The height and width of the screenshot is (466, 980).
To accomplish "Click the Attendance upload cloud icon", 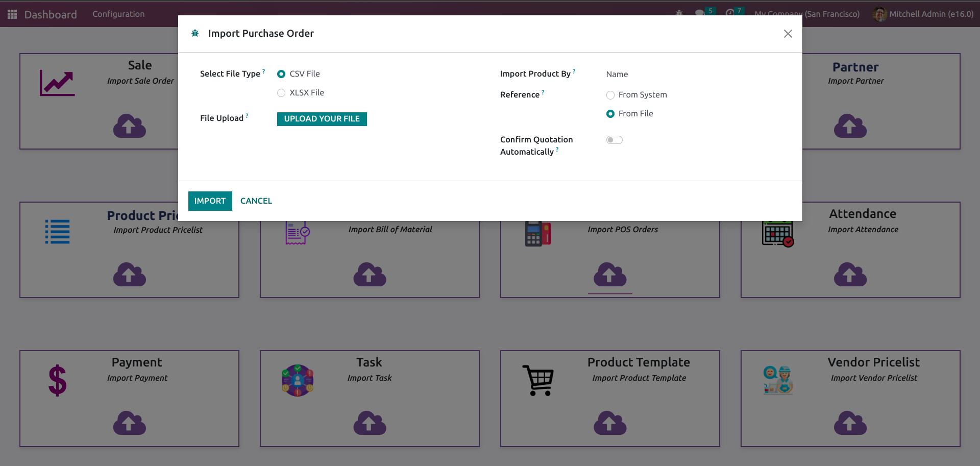I will point(850,275).
